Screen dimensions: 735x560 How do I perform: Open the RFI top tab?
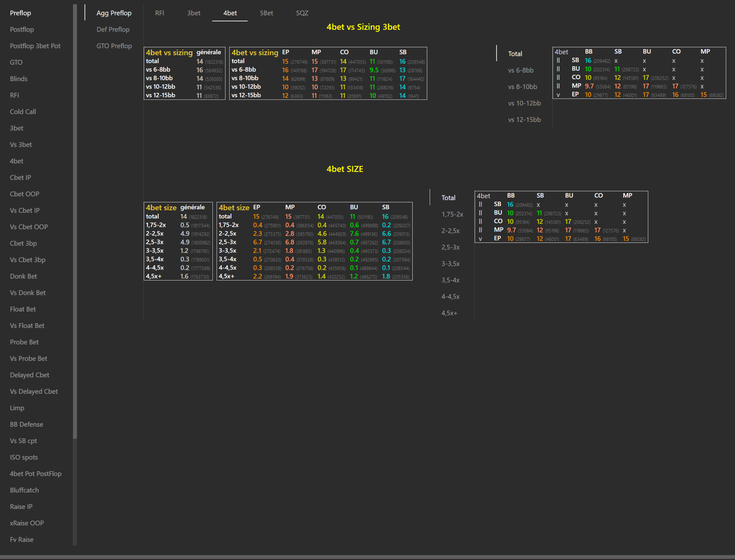pyautogui.click(x=159, y=13)
